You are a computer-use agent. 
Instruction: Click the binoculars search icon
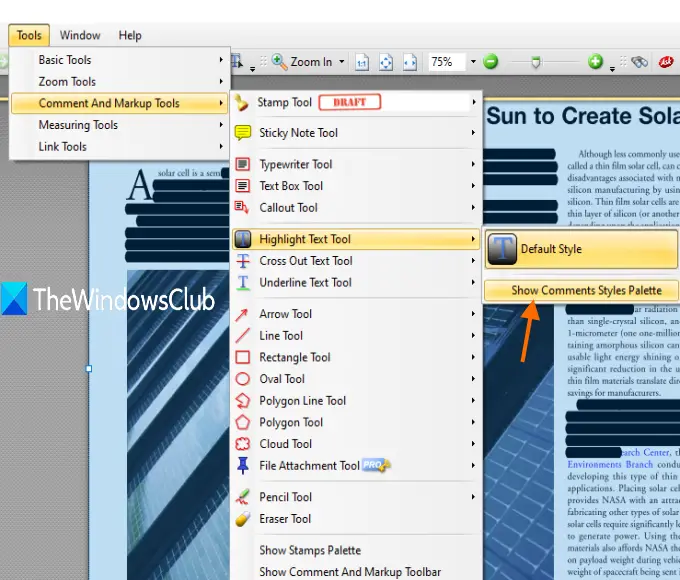[x=639, y=62]
